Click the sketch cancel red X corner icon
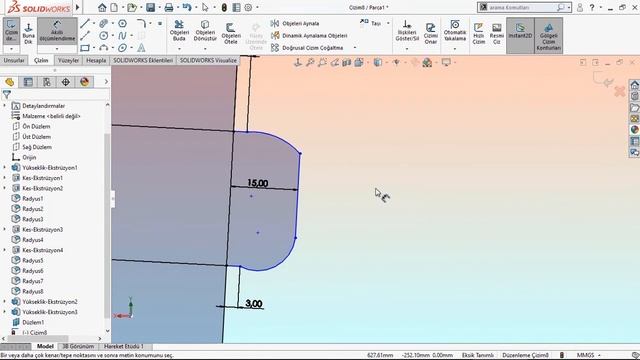640x360 pixels. coord(620,91)
